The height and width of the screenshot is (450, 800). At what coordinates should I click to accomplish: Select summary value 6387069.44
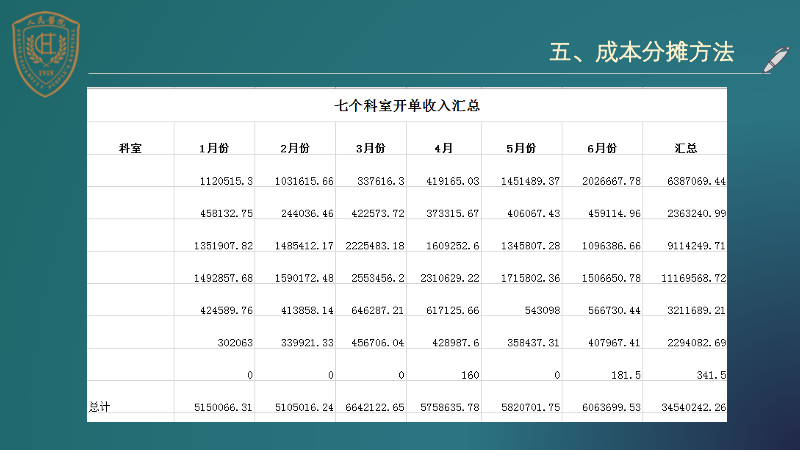tap(696, 181)
